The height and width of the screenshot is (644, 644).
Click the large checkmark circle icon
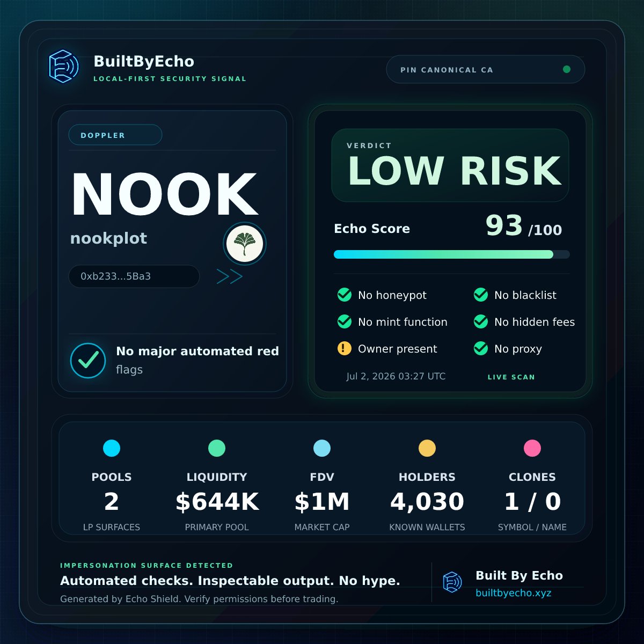coord(88,360)
